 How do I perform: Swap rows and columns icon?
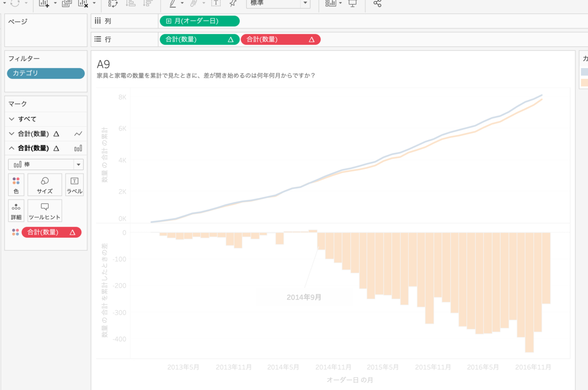[x=113, y=3]
